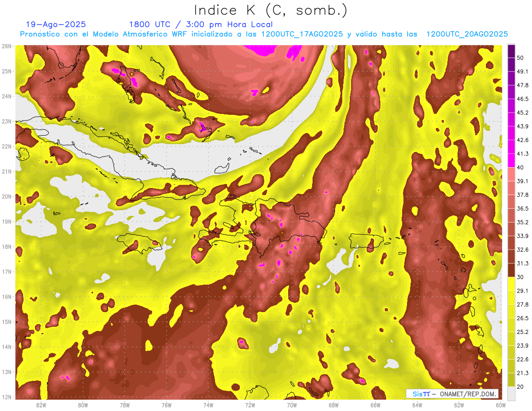
Task: Click the dark purple swatch above value 50
Action: pyautogui.click(x=511, y=51)
